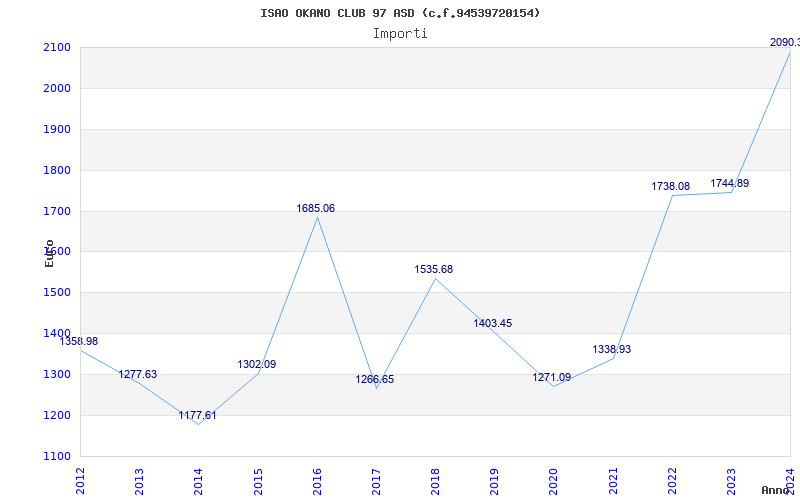Select the 2022 x-axis year label
The height and width of the screenshot is (500, 800).
672,481
